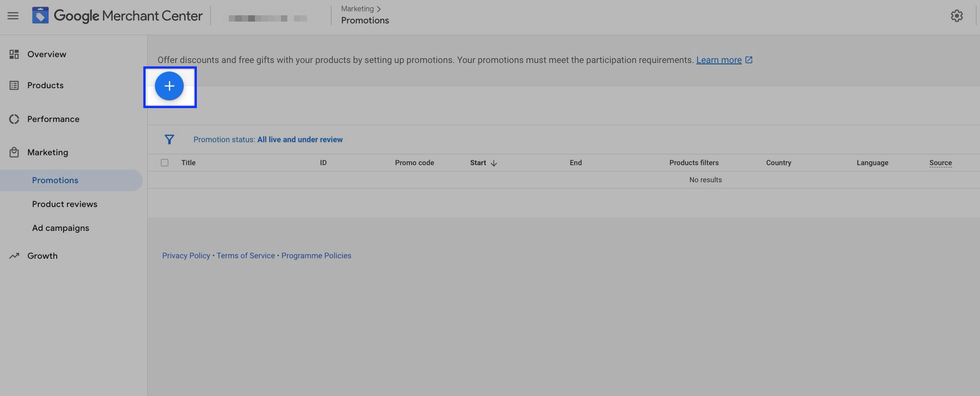Sort promotions by Start column
980x396 pixels.
[x=478, y=163]
